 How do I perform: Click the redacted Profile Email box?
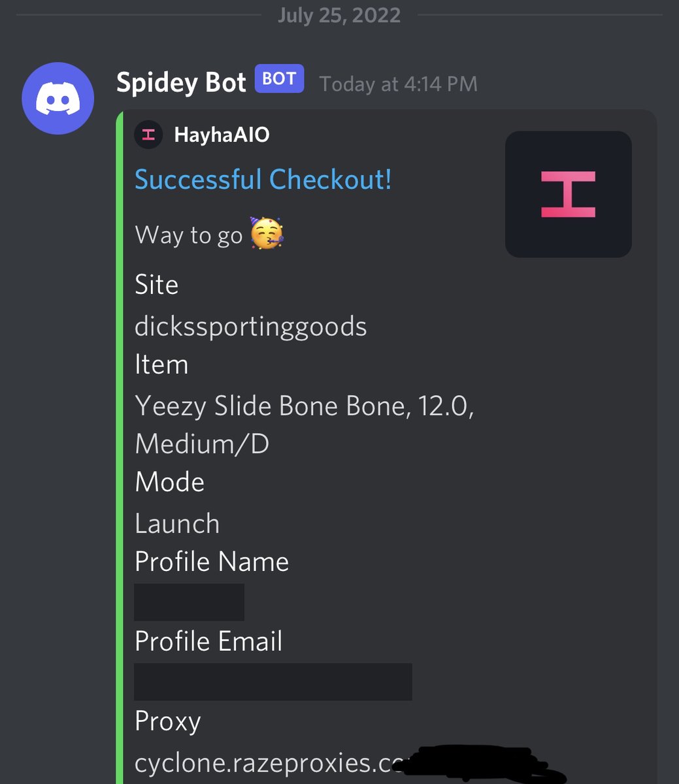click(273, 681)
